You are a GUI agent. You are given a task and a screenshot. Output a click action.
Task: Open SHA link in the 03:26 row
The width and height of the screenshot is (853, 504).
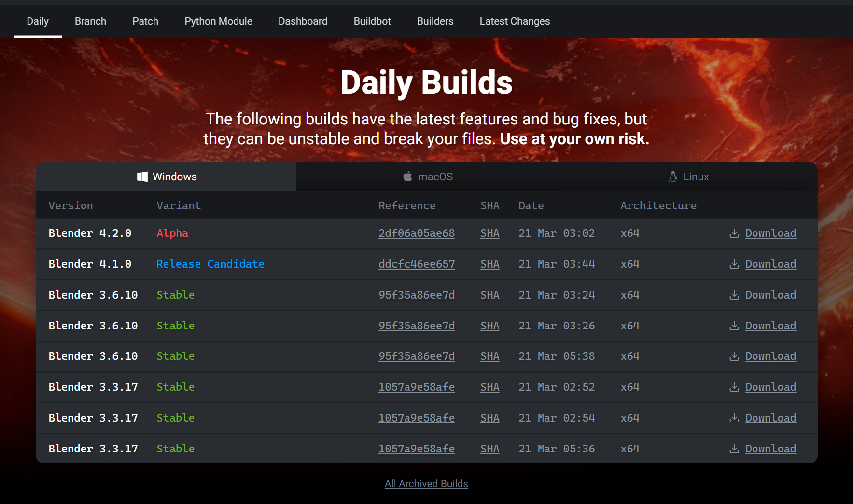pyautogui.click(x=489, y=326)
